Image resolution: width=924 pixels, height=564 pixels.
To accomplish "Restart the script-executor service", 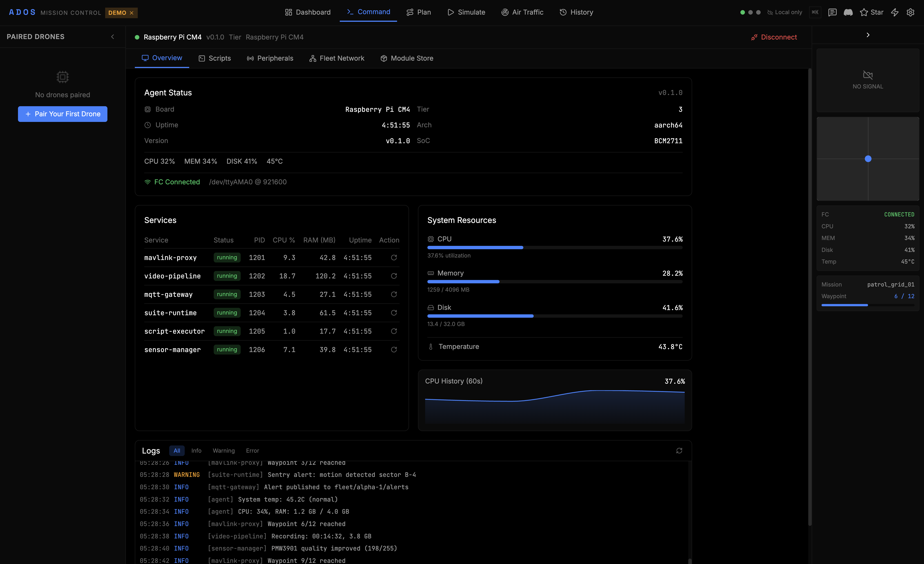I will tap(394, 331).
